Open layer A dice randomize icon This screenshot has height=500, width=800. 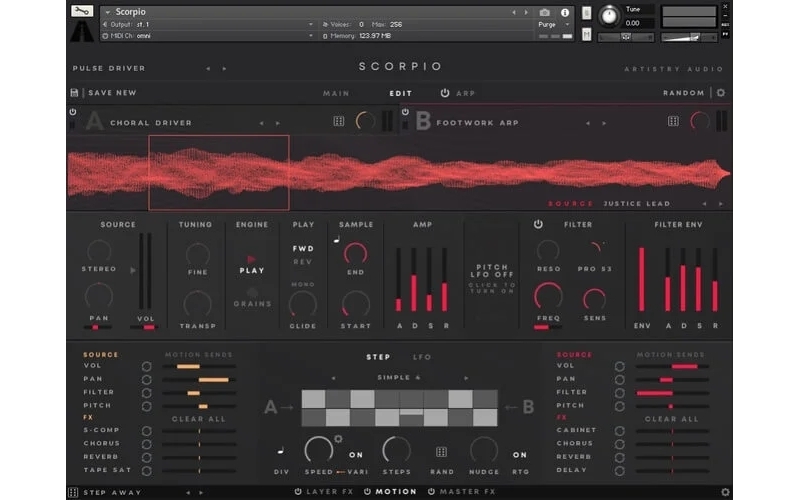338,121
